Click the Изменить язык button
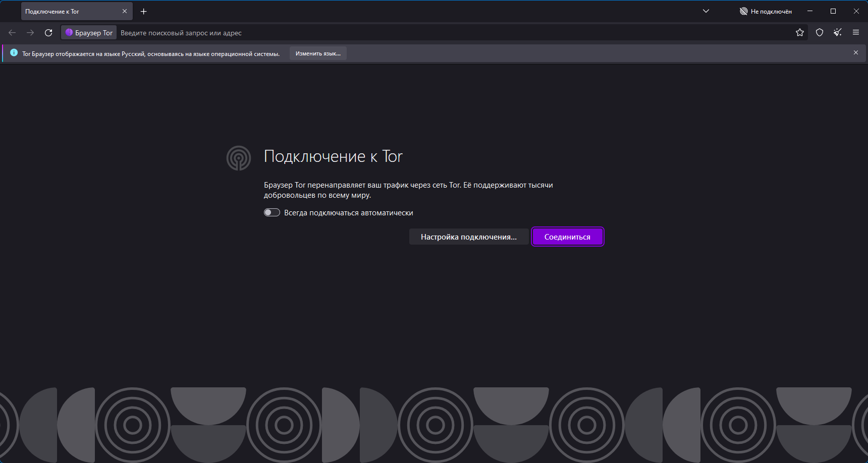This screenshot has width=868, height=463. (318, 53)
